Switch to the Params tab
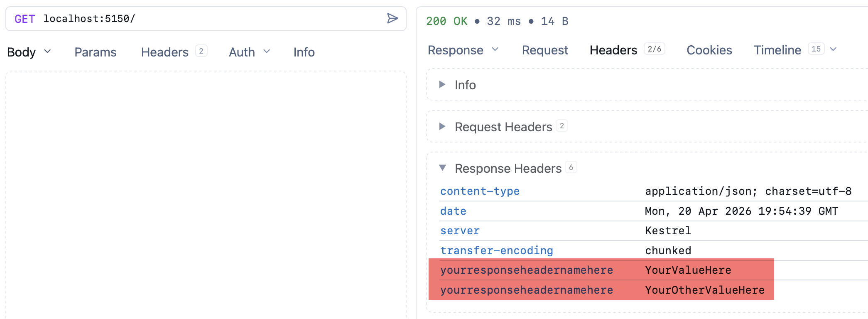This screenshot has height=319, width=868. click(95, 52)
